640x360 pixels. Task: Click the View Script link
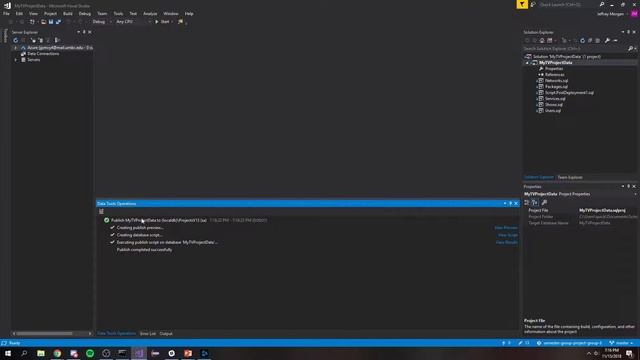[x=508, y=235]
